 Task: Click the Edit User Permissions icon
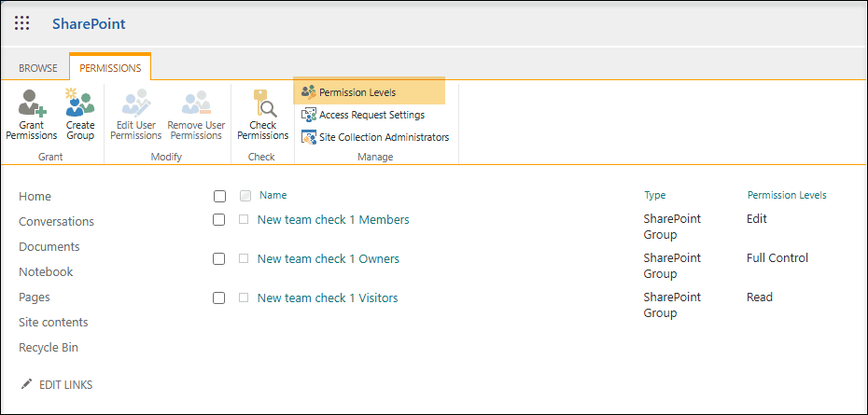(x=135, y=103)
